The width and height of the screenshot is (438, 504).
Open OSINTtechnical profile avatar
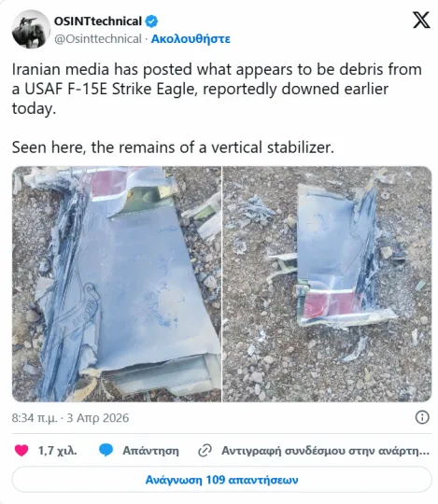pos(31,29)
